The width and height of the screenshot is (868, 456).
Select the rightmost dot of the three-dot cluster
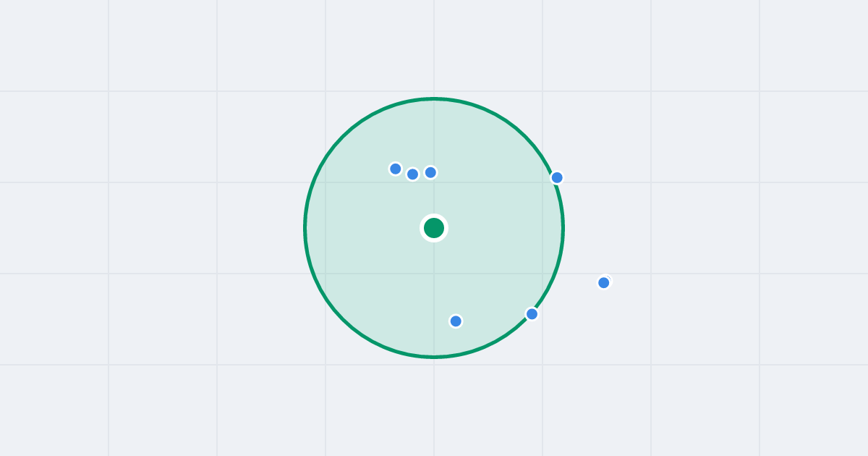pyautogui.click(x=430, y=172)
